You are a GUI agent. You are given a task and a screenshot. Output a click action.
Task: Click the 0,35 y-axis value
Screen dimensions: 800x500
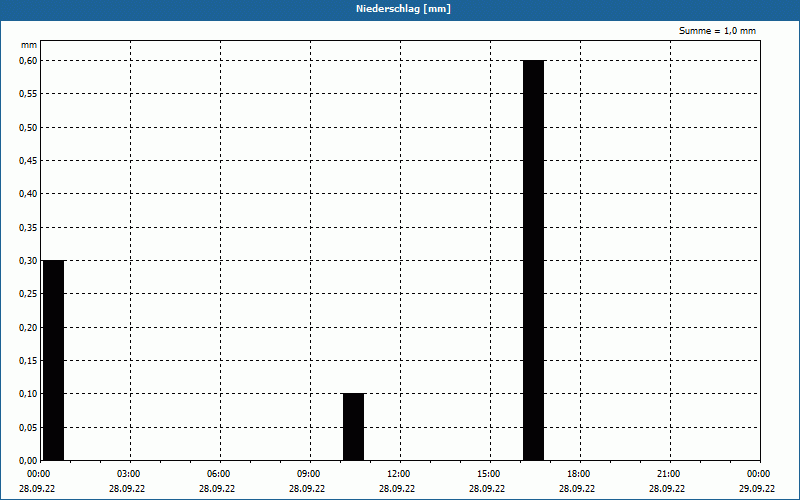28,228
